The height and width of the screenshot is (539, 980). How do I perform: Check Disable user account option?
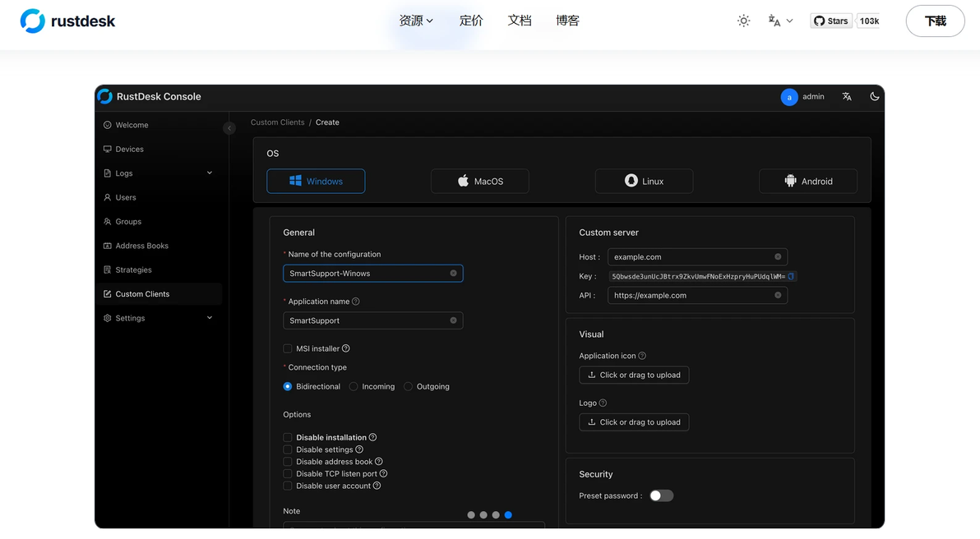[288, 486]
